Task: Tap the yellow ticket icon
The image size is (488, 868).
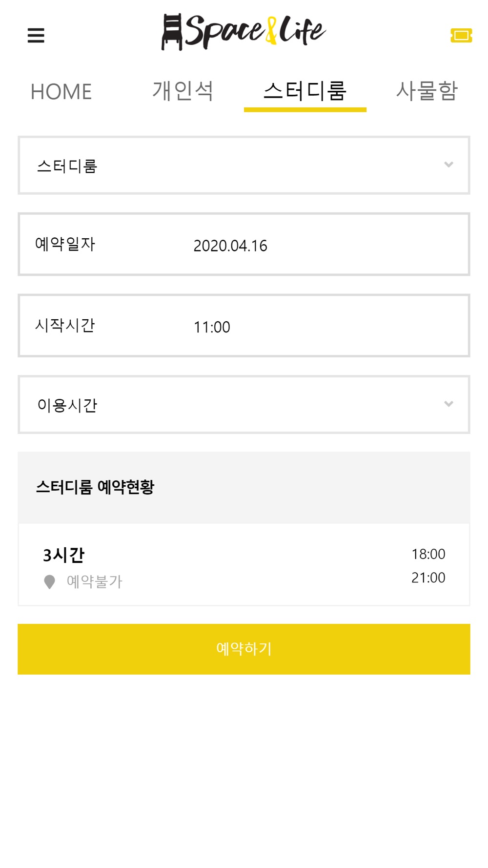Action: tap(461, 35)
